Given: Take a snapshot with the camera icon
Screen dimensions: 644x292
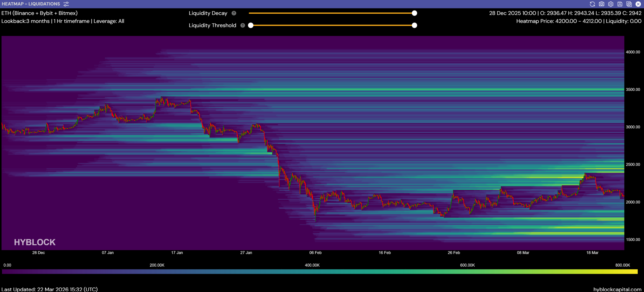Looking at the screenshot, I should 601,4.
